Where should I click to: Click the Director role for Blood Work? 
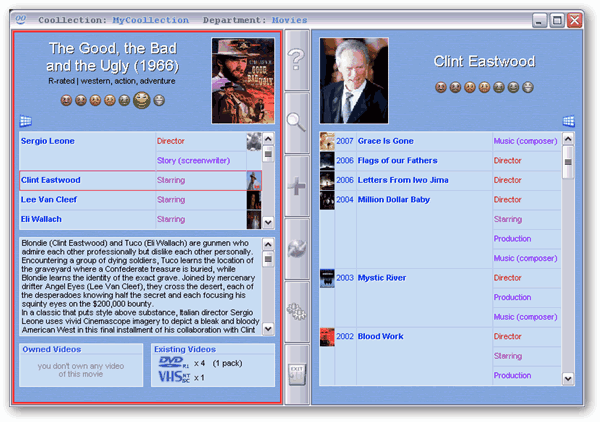507,337
